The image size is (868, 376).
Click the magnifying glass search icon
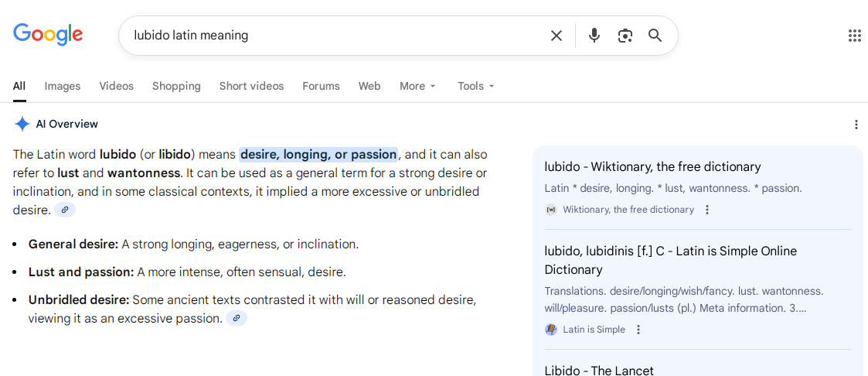655,36
